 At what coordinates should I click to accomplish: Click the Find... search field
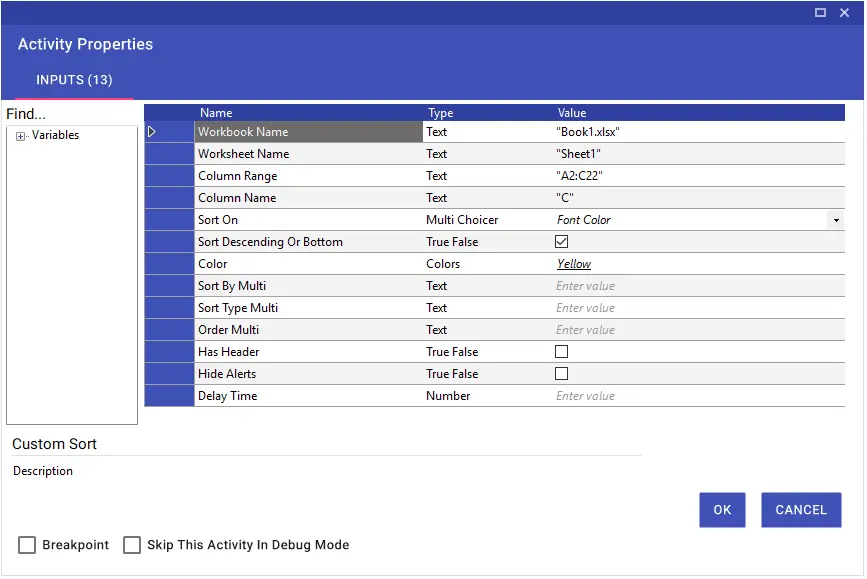click(x=71, y=114)
